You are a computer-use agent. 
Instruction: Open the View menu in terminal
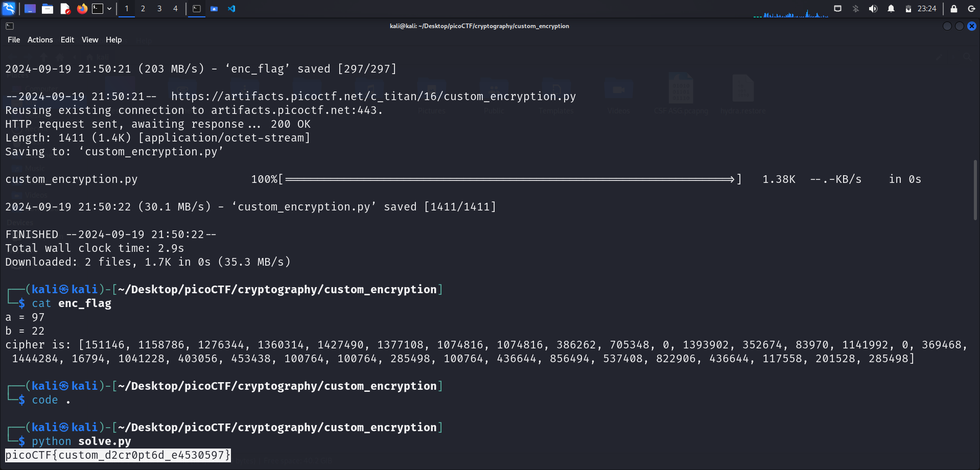89,40
